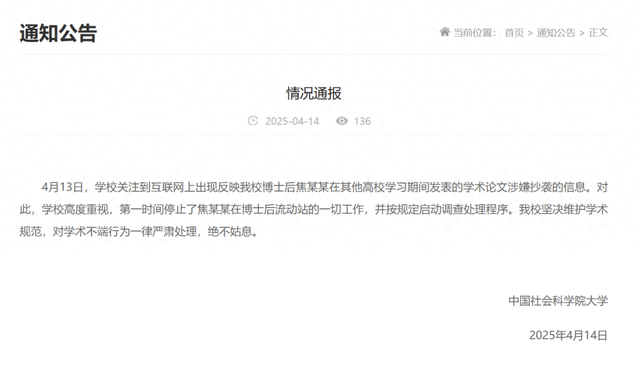
Task: Click the arrow separator just before 正文
Action: click(582, 33)
